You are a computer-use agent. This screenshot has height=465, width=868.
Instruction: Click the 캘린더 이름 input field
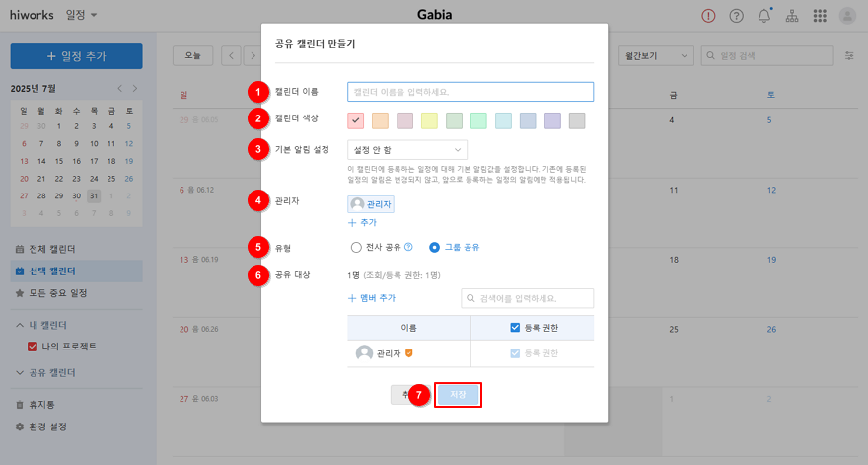tap(470, 92)
